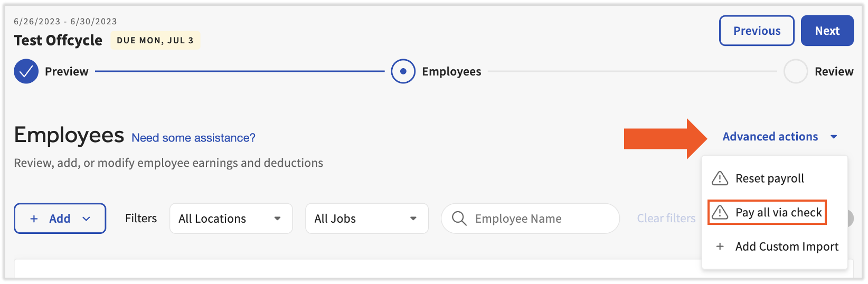
Task: Open the Need some assistance link
Action: tap(193, 138)
